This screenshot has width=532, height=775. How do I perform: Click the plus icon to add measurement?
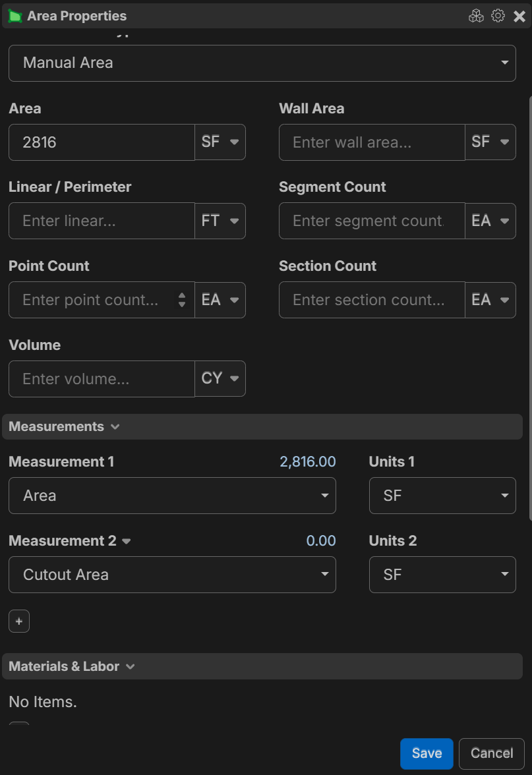click(x=19, y=621)
